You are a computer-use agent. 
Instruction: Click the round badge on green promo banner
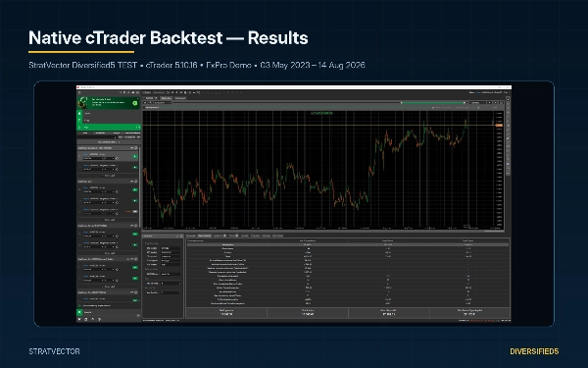pyautogui.click(x=134, y=103)
